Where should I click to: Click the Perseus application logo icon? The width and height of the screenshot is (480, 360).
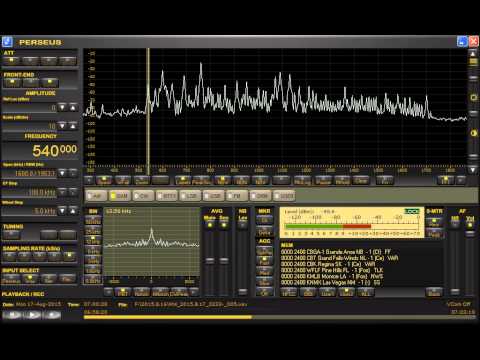(7, 42)
